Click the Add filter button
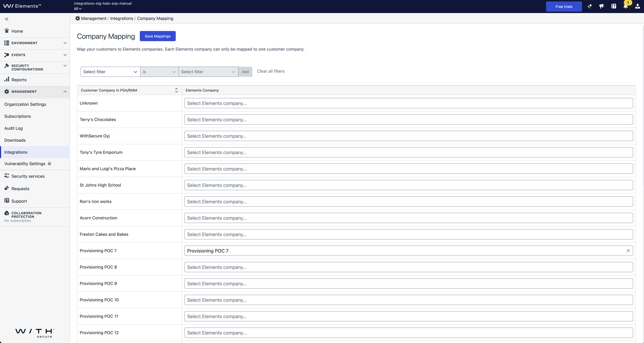 [x=245, y=72]
